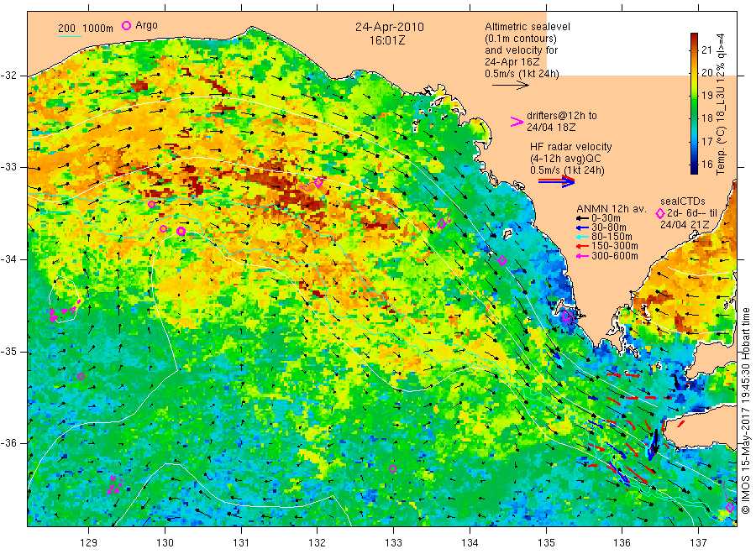Click the date label 24-Apr-2010

390,27
